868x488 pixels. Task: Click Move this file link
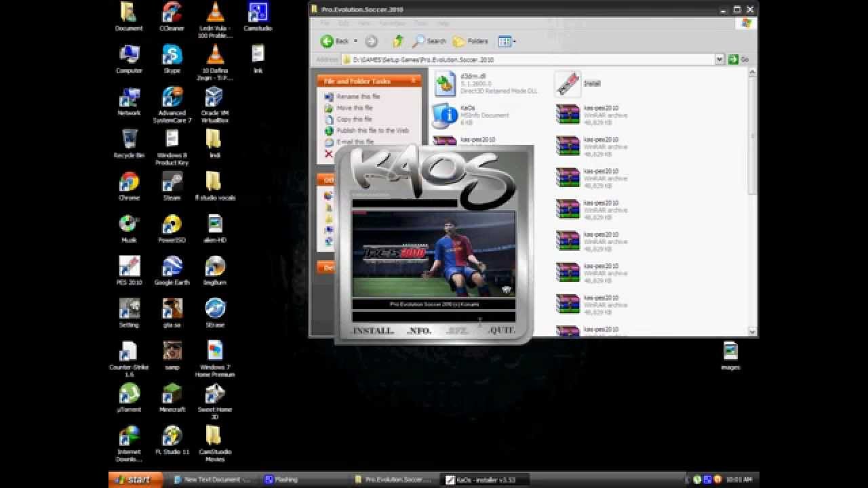click(355, 108)
